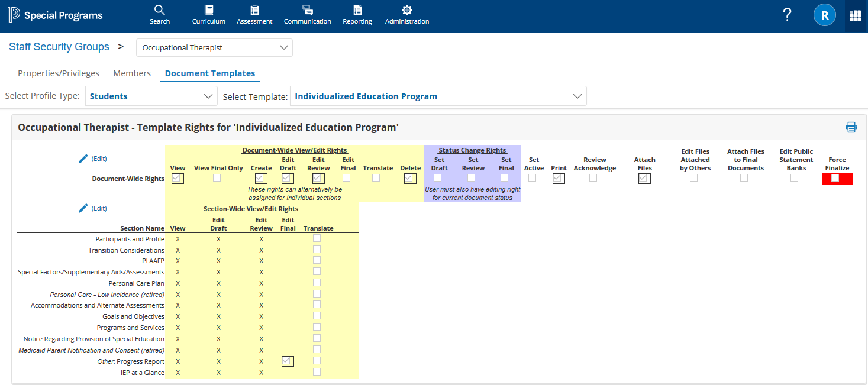Click the user avatar R button
The image size is (868, 388).
coord(824,16)
